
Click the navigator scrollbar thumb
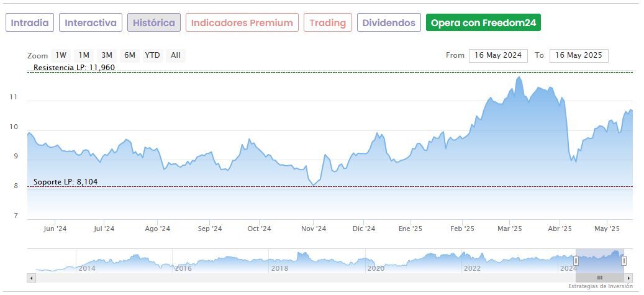point(599,278)
